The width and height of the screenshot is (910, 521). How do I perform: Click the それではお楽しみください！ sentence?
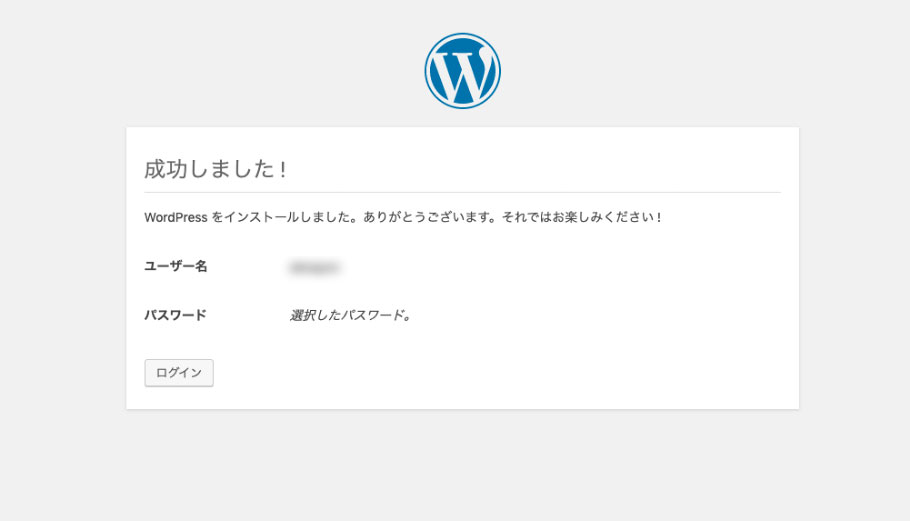(x=582, y=217)
